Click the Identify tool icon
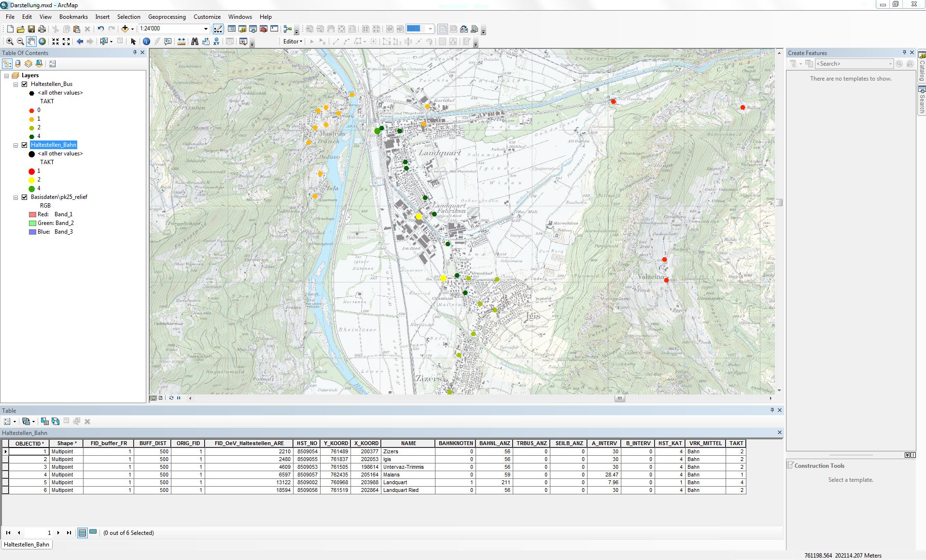The width and height of the screenshot is (926, 560). tap(146, 42)
